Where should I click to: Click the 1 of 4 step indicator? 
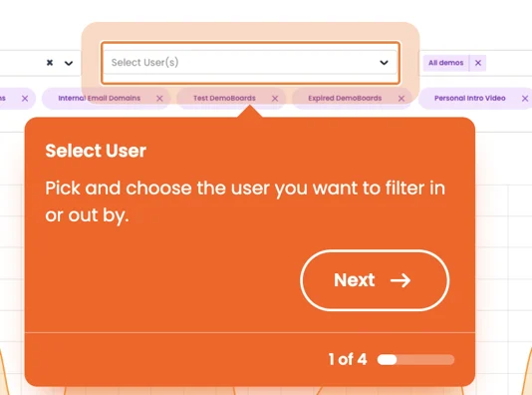pos(348,359)
